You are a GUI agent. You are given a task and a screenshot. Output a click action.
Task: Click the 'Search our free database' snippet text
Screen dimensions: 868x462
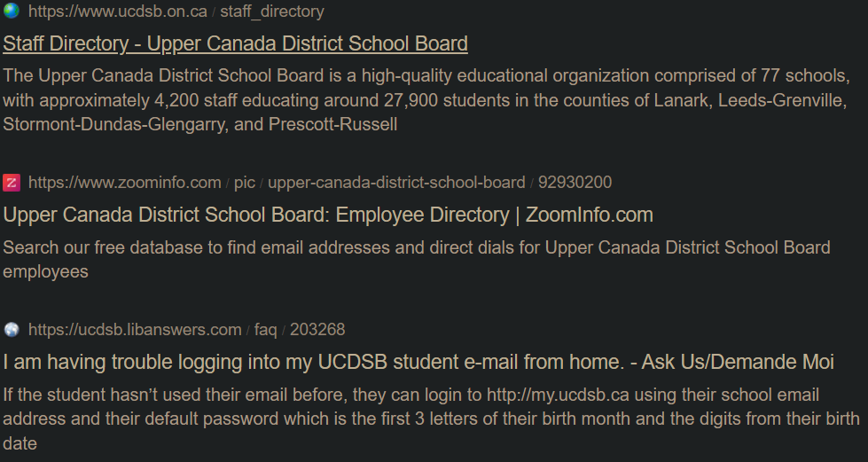pyautogui.click(x=417, y=247)
